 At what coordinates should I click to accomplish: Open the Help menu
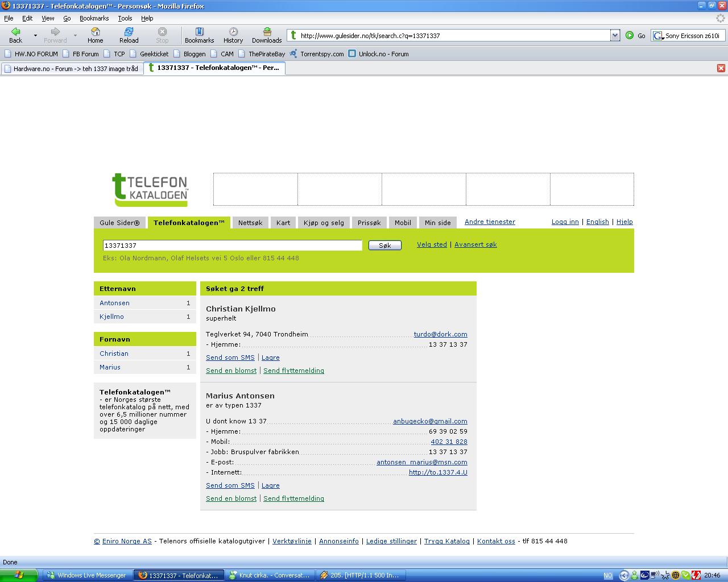[147, 18]
